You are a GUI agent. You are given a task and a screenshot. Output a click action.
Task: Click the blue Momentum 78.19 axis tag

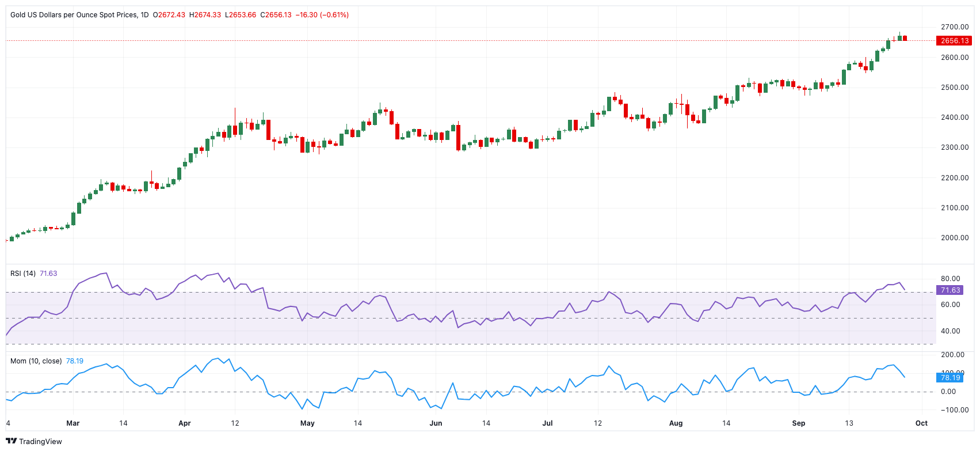coord(950,378)
